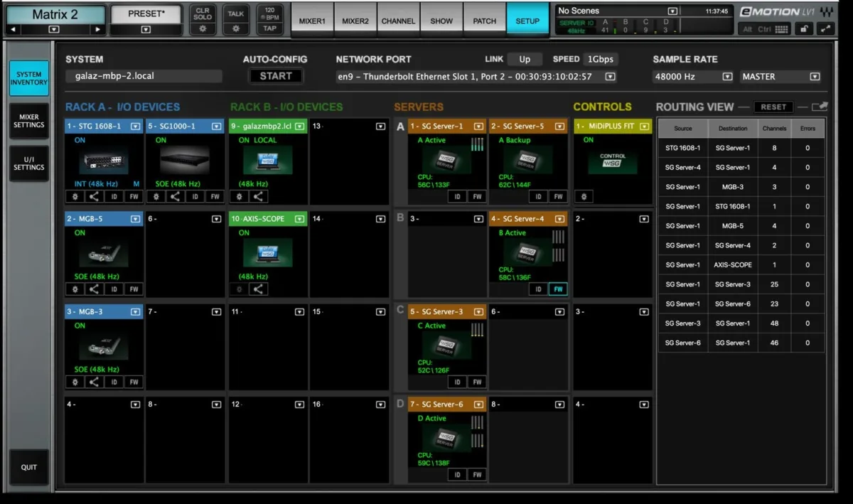Click Routing View RESET button
This screenshot has width=853, height=504.
[x=773, y=107]
